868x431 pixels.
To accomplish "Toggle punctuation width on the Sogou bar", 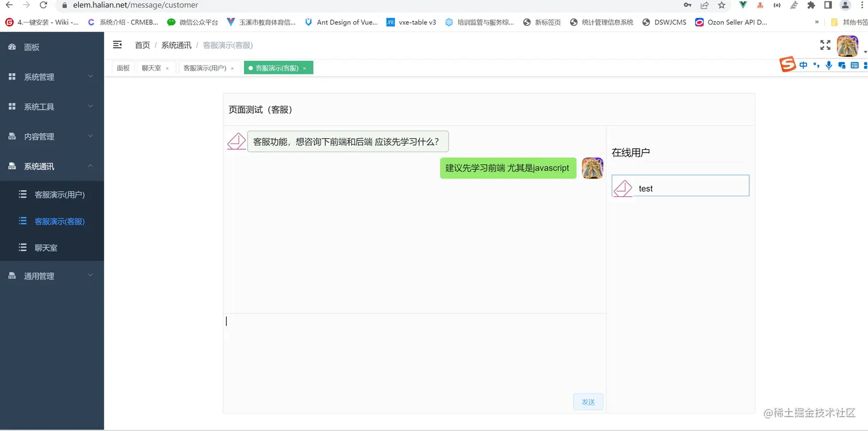I will tap(816, 65).
